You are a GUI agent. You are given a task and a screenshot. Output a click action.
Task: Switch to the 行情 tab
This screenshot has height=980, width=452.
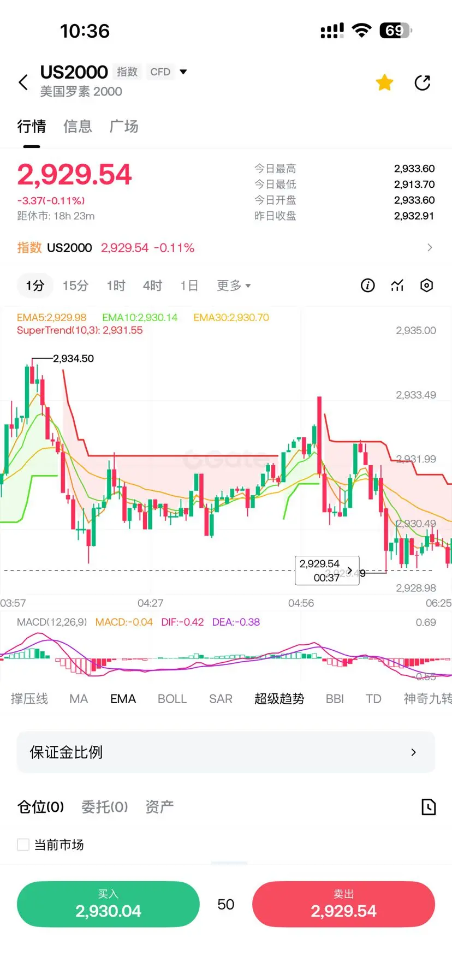click(32, 127)
